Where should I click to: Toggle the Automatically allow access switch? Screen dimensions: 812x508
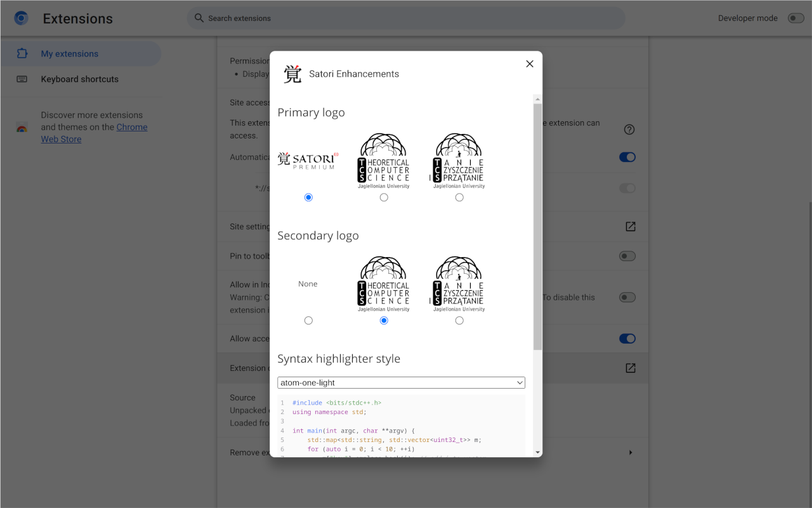click(627, 157)
